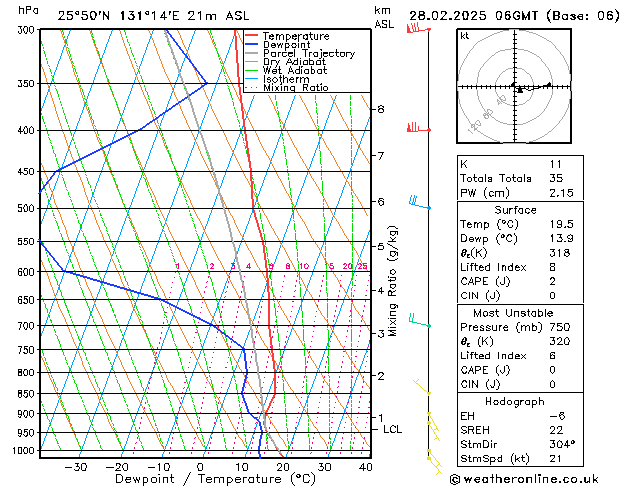The height and width of the screenshot is (486, 629).
Task: Click the EH value '-6'
Action: [557, 416]
